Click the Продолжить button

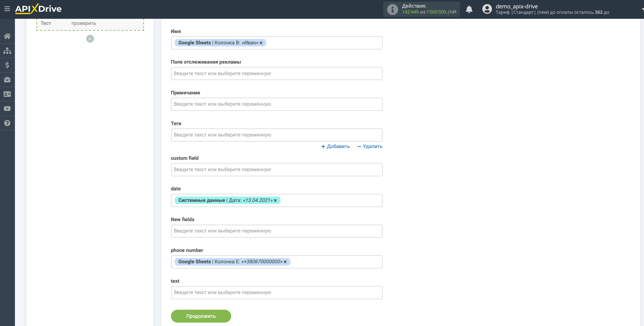(201, 316)
